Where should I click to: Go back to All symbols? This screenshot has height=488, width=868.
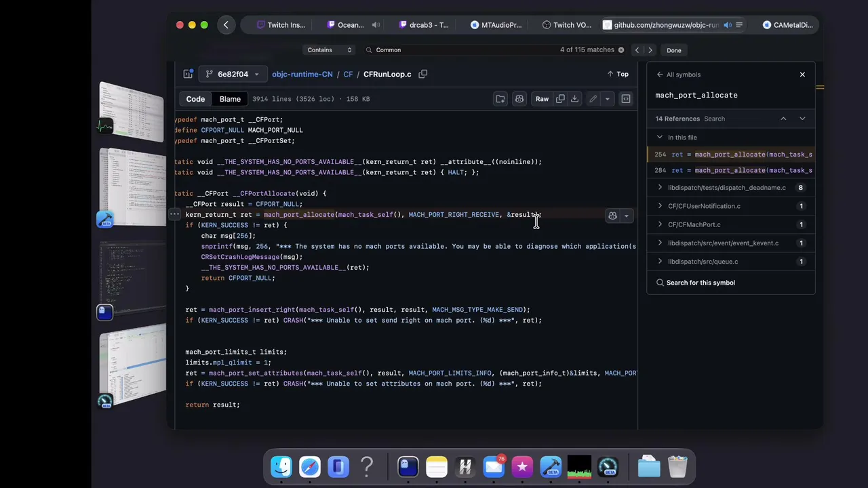click(x=677, y=75)
